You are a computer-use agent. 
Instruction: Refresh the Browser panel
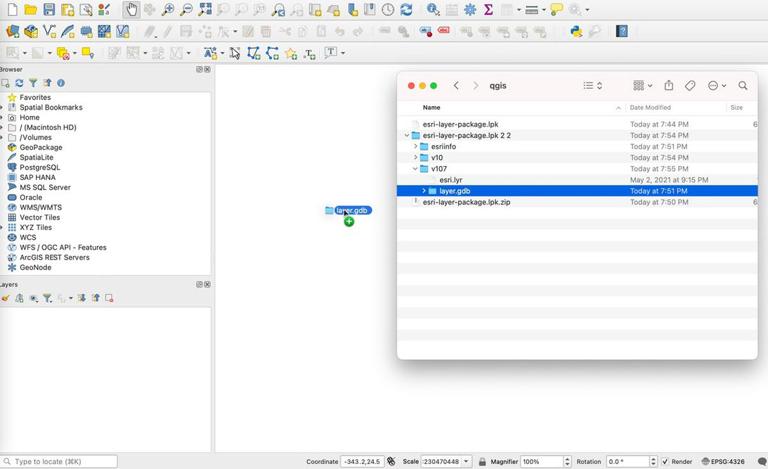tap(19, 83)
